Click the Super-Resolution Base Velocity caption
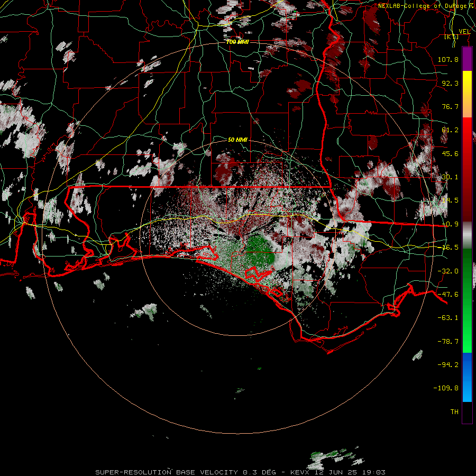The height and width of the screenshot is (476, 476). 241,472
